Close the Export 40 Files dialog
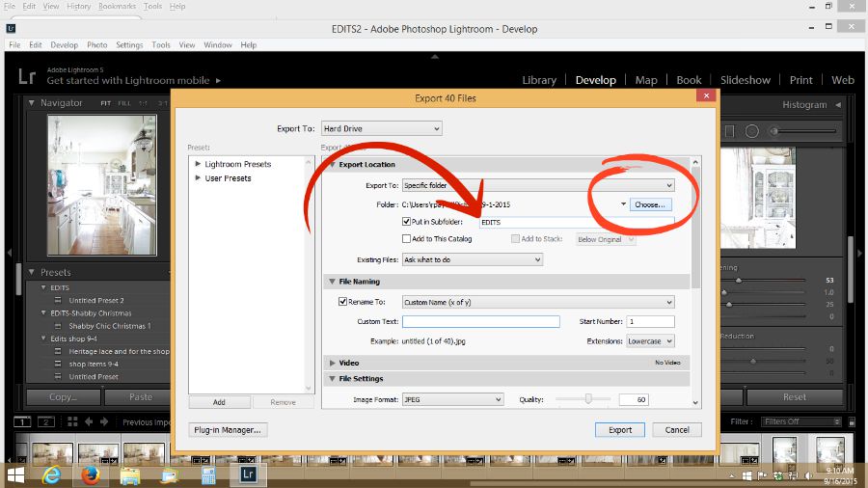Viewport: 868px width, 488px height. click(706, 95)
